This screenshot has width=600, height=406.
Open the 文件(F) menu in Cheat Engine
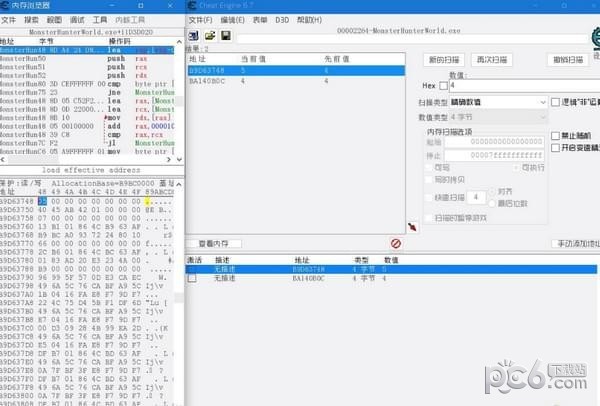point(201,20)
